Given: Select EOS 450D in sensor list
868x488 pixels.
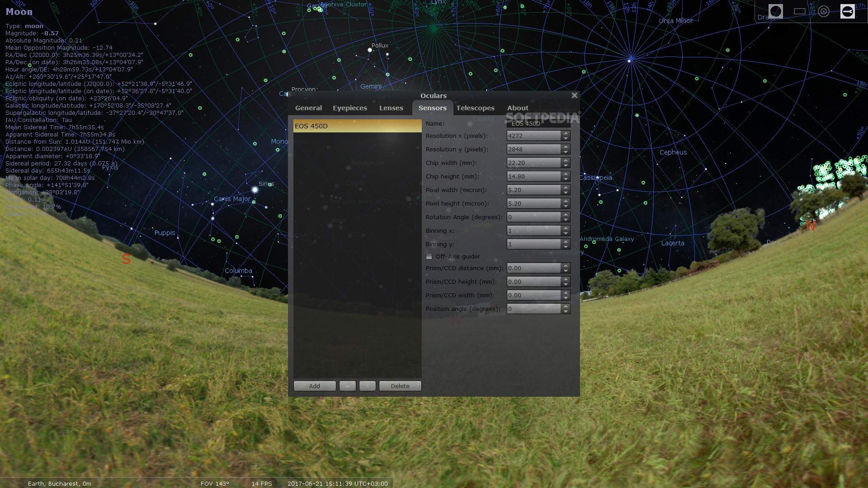Looking at the screenshot, I should [x=357, y=126].
